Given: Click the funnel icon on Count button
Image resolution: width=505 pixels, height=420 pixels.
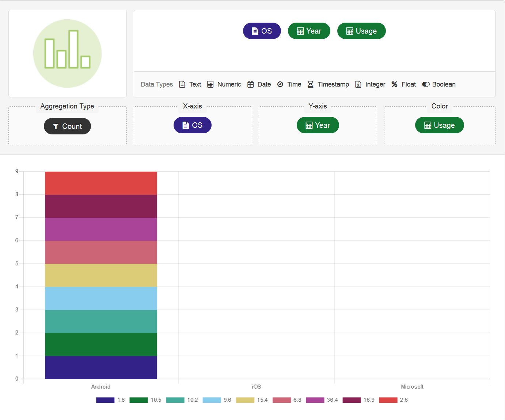Looking at the screenshot, I should point(56,126).
